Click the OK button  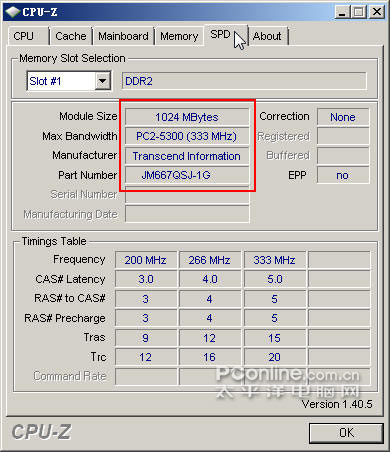point(346,433)
